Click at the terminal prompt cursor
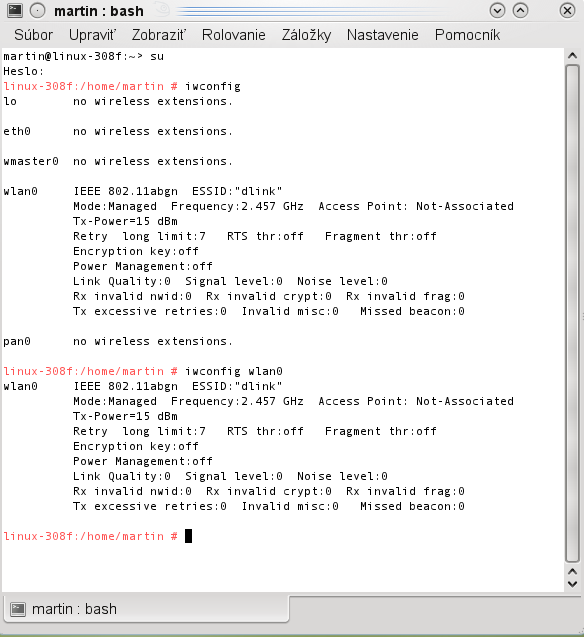 tap(188, 536)
